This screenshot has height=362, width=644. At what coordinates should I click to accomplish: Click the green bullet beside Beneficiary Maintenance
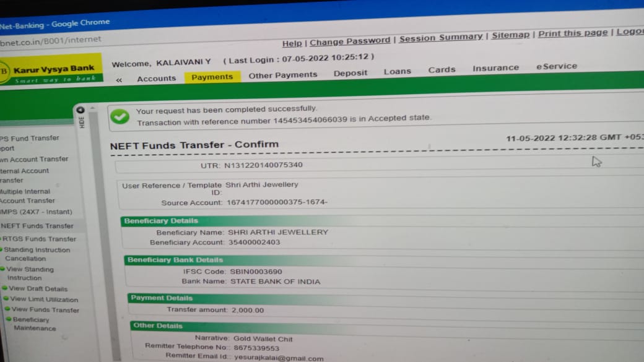click(x=9, y=319)
